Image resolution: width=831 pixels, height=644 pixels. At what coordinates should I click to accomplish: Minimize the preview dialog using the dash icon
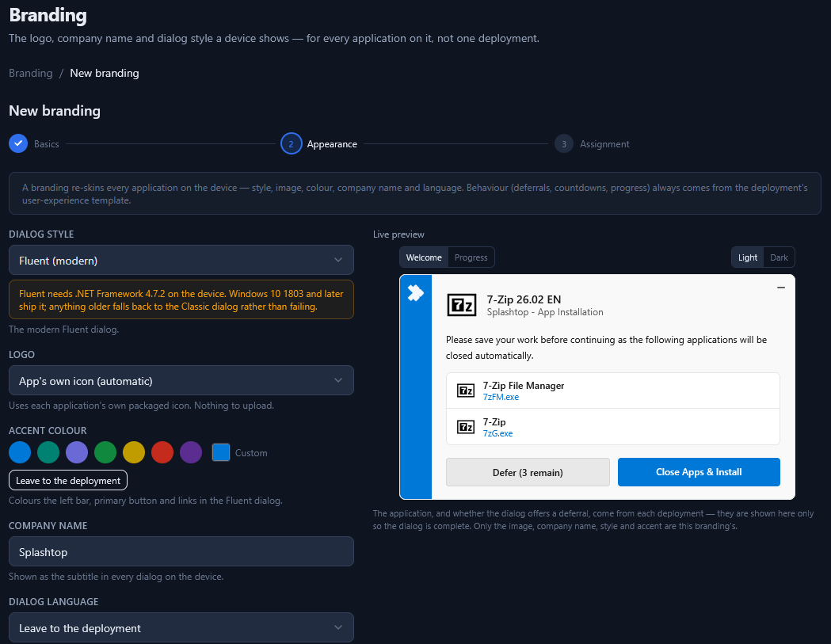pyautogui.click(x=780, y=288)
